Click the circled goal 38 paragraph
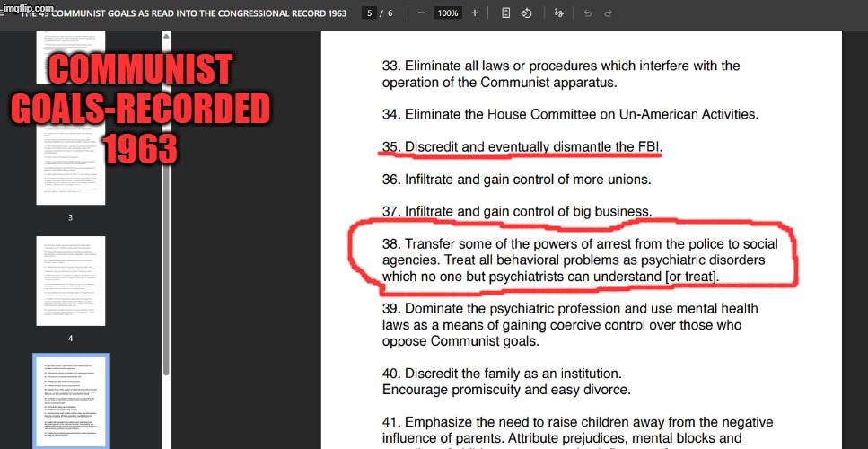 pos(574,260)
